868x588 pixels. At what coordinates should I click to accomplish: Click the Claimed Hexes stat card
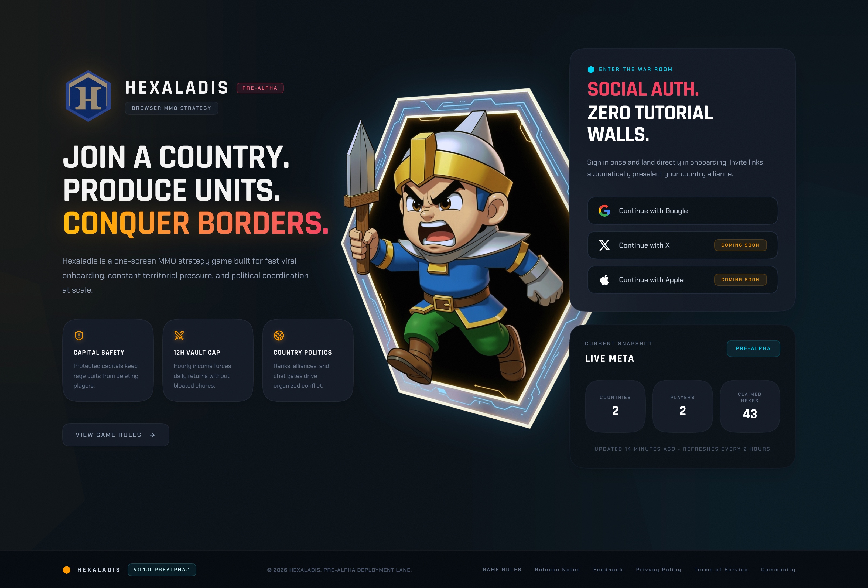750,406
